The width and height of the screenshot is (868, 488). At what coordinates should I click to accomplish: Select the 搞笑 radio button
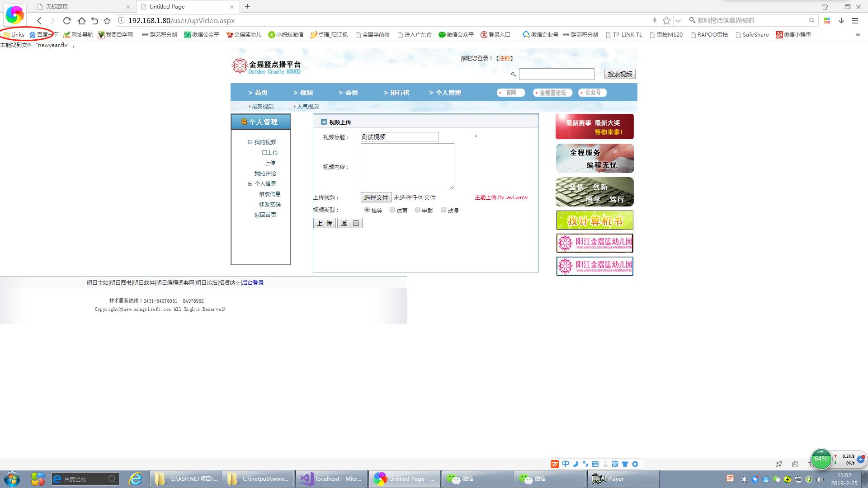(x=367, y=210)
